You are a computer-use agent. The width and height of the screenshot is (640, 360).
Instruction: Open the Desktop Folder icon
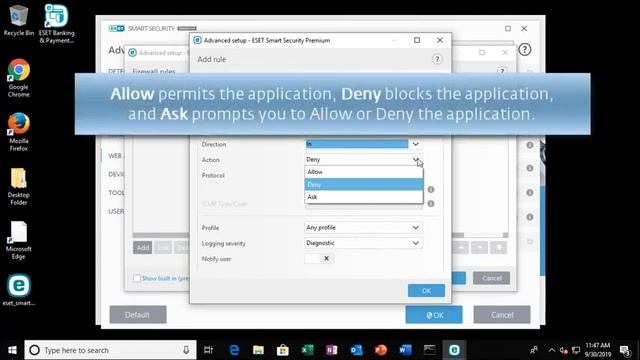coord(18,186)
